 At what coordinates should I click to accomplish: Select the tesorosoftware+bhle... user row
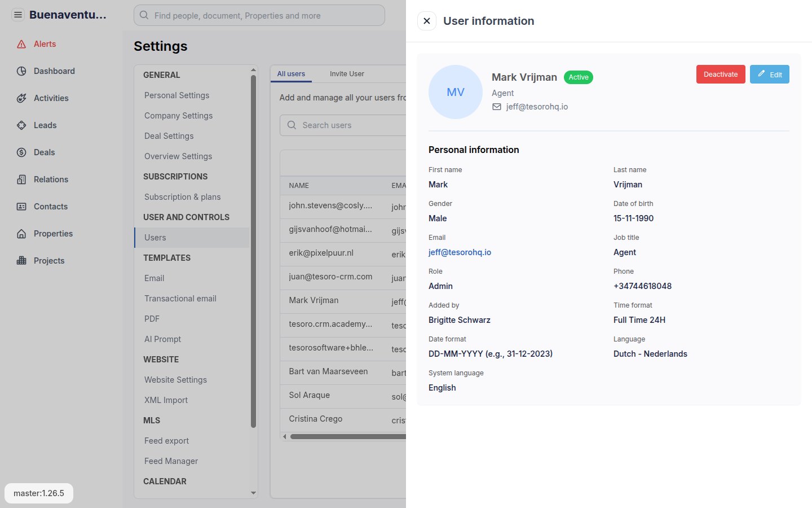[343, 348]
